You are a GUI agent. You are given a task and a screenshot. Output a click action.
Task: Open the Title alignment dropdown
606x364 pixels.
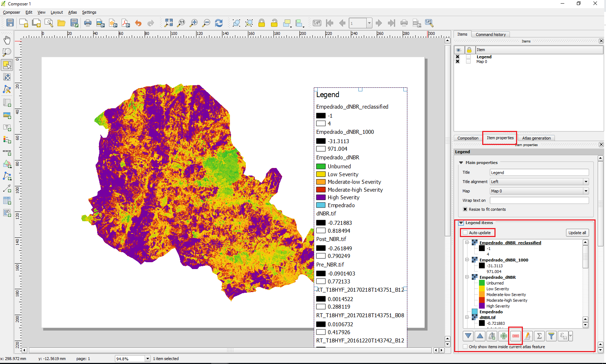pyautogui.click(x=585, y=182)
